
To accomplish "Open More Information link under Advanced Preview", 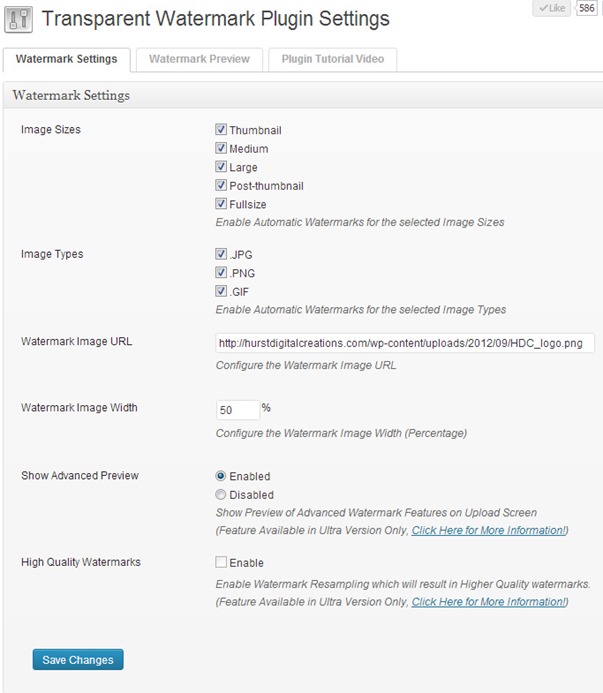I will (489, 530).
